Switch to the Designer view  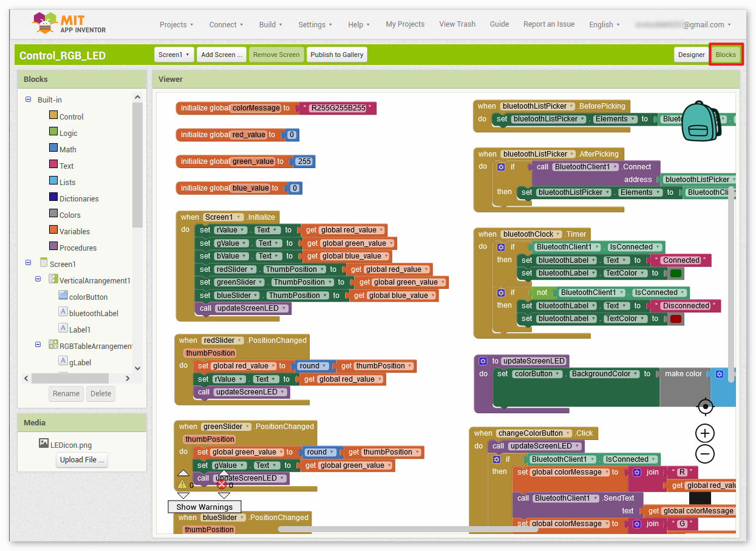(692, 55)
